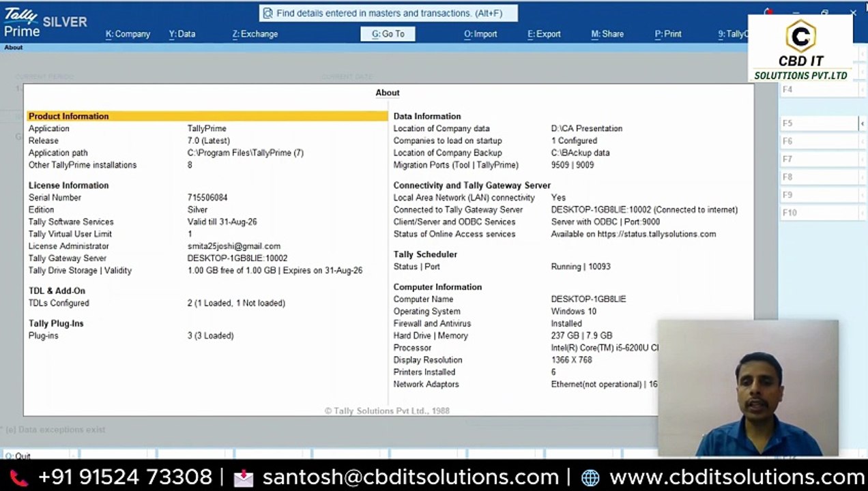Click Display Resolution 1366 X 768
868x491 pixels.
pos(572,360)
